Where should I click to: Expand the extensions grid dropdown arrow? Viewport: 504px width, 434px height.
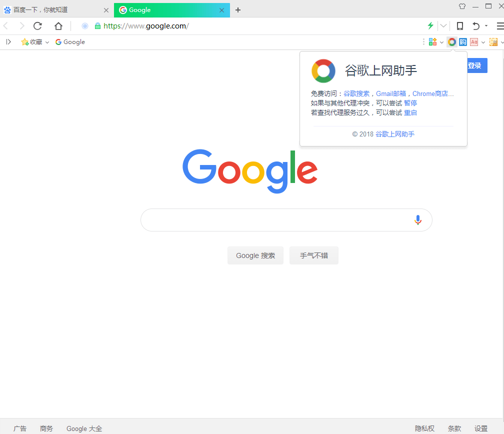click(x=441, y=42)
